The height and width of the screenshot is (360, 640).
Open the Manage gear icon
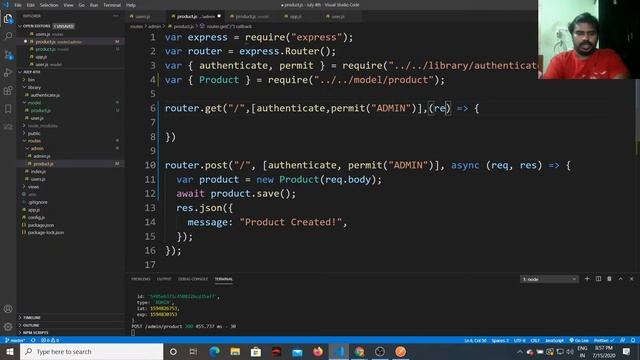(8, 327)
